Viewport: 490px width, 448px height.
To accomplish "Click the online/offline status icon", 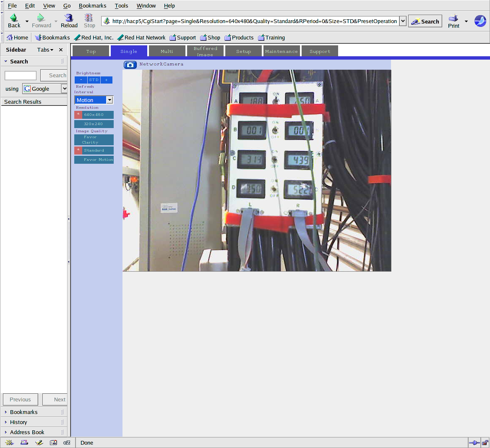I will click(x=474, y=443).
